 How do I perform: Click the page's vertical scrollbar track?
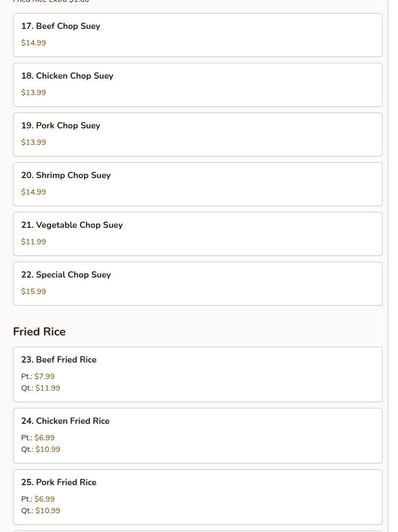coord(393,266)
